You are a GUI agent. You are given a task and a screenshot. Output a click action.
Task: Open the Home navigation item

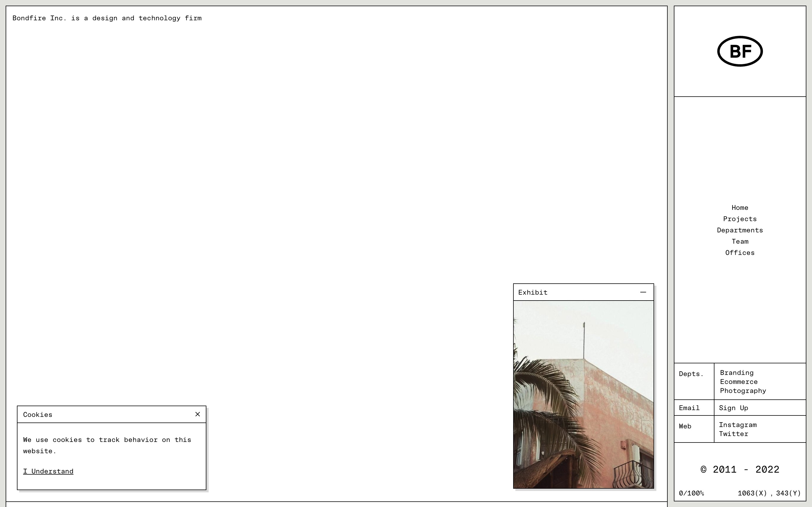[x=740, y=208]
